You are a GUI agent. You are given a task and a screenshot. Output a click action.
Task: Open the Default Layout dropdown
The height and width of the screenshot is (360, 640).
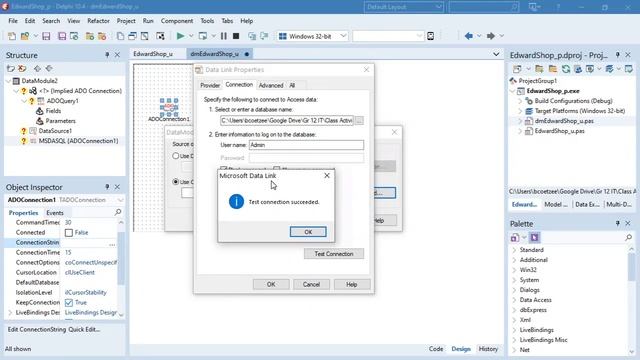click(438, 7)
